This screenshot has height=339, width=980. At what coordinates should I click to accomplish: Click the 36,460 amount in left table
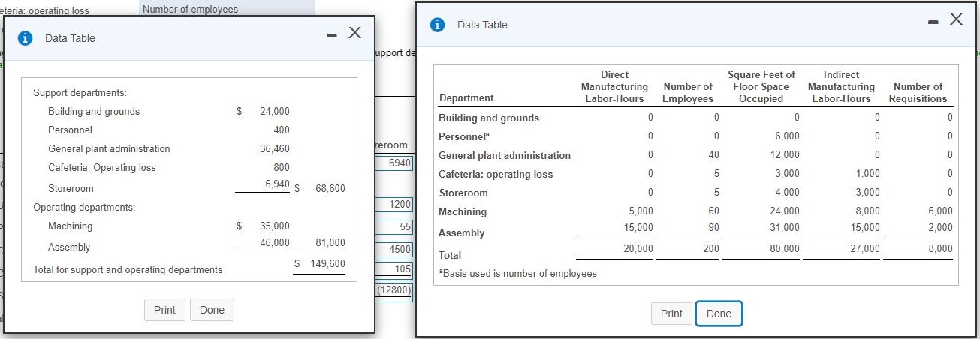[275, 148]
